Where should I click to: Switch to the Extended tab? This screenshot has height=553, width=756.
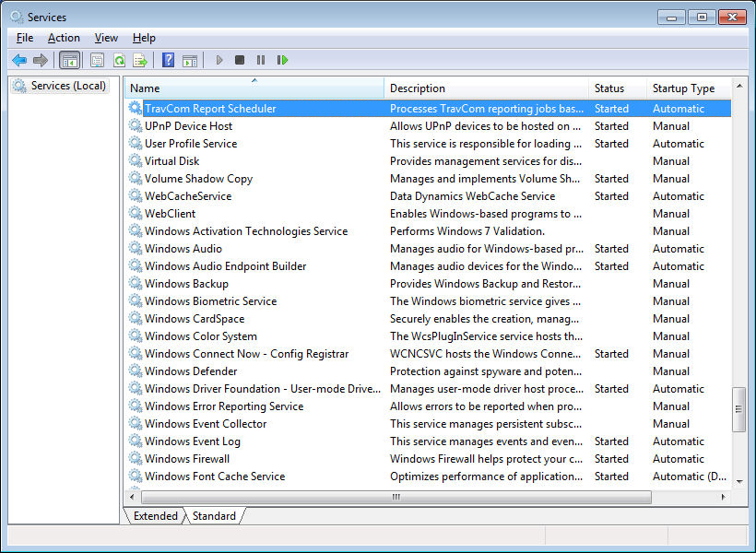155,516
